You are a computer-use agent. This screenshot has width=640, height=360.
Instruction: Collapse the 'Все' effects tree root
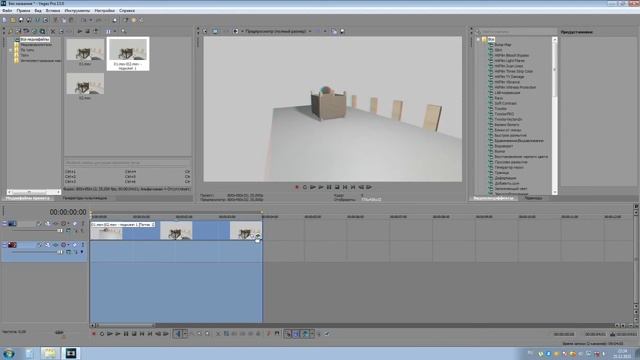coord(478,40)
